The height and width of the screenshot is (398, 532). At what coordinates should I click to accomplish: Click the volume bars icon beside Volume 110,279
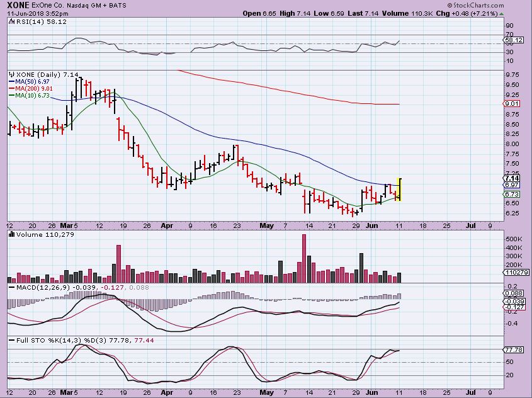[11, 234]
